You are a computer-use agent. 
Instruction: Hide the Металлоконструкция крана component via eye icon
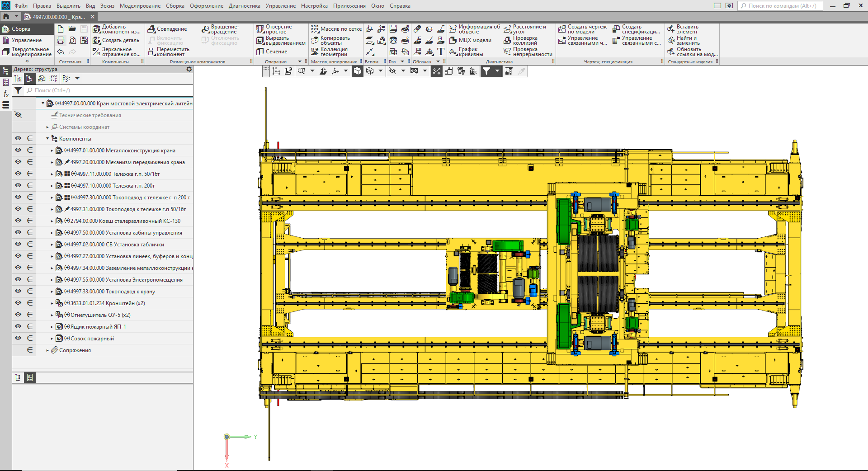(x=18, y=151)
